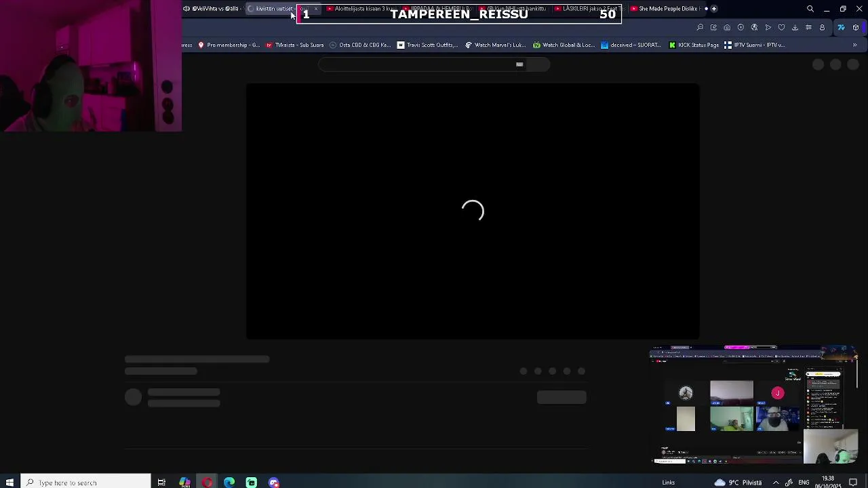Screen dimensions: 868x488
Task: Click the Links toolbar on the taskbar
Action: coord(669,483)
